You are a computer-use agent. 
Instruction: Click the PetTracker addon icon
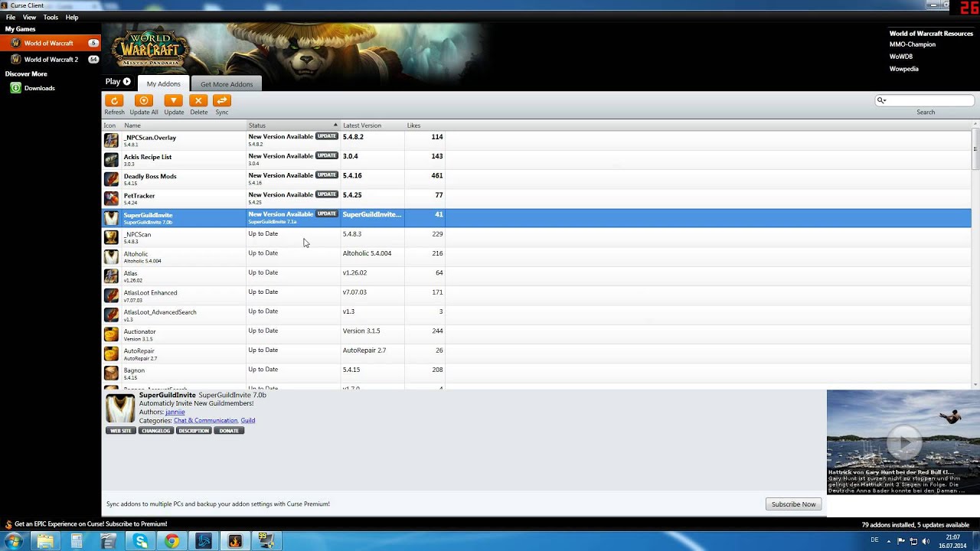coord(111,199)
